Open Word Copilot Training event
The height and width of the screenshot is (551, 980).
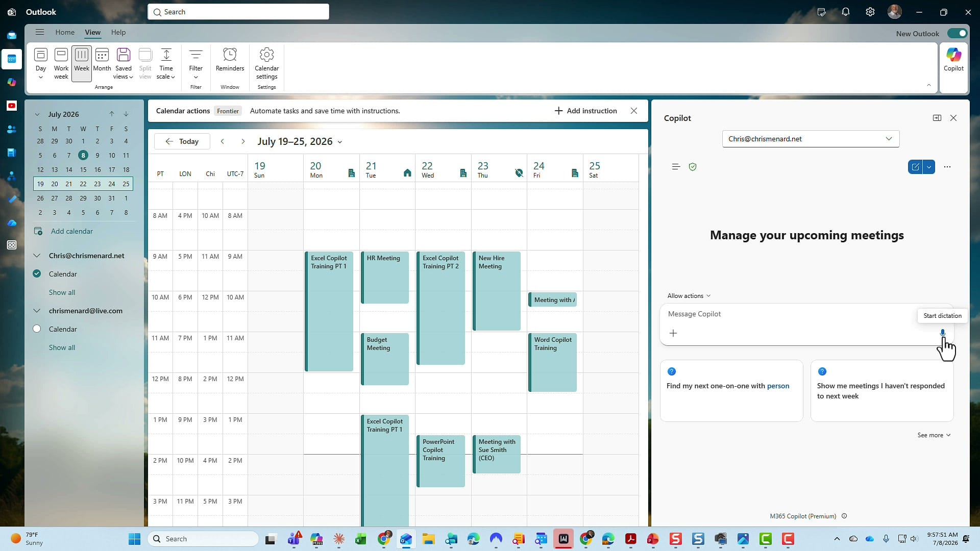tap(553, 362)
